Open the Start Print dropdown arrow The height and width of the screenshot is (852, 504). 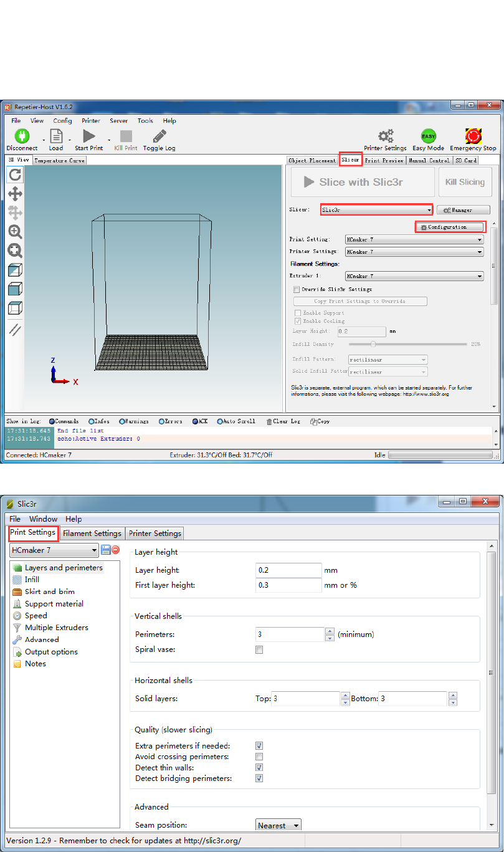pos(109,139)
